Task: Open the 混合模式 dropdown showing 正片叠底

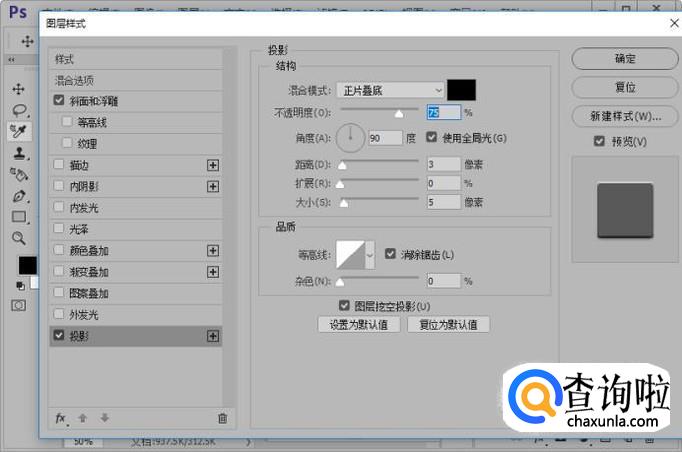Action: point(389,90)
